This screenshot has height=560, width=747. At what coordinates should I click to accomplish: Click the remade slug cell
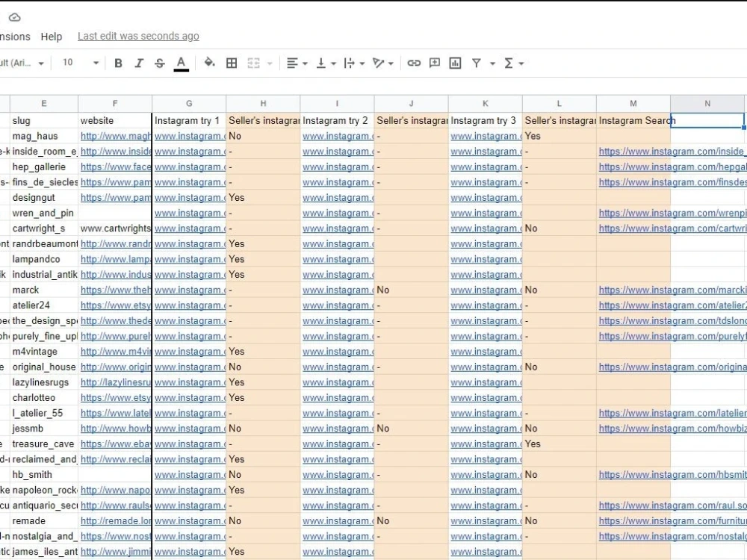tap(44, 521)
